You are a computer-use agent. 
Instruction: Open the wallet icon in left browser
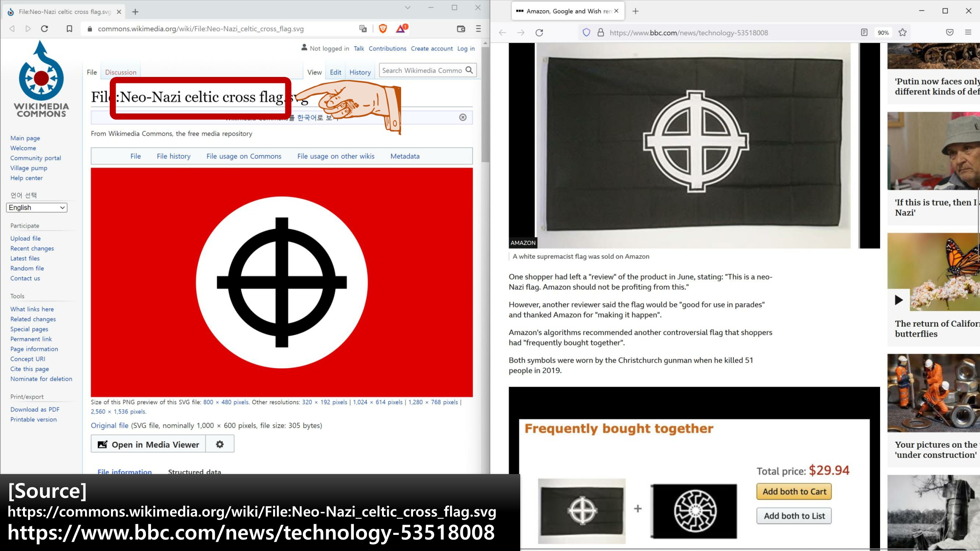tap(461, 29)
